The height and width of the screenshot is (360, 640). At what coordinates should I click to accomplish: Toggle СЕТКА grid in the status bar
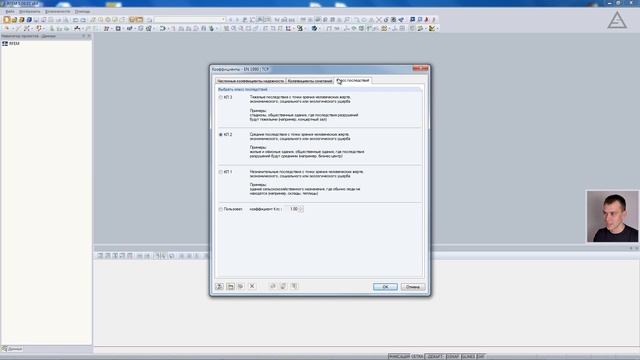click(417, 357)
